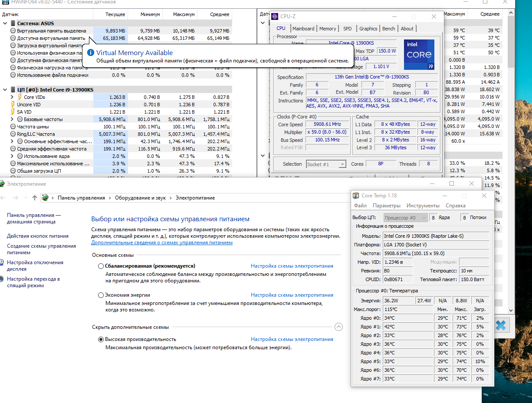Collapse additional power plans chevron button
The width and height of the screenshot is (532, 403).
pyautogui.click(x=339, y=327)
